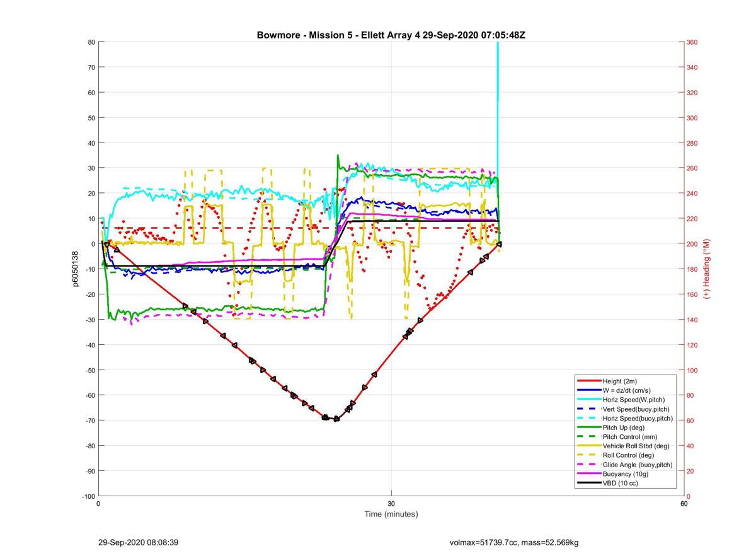Click right heading axis tick '280'
This screenshot has height=558, width=756.
tap(692, 143)
